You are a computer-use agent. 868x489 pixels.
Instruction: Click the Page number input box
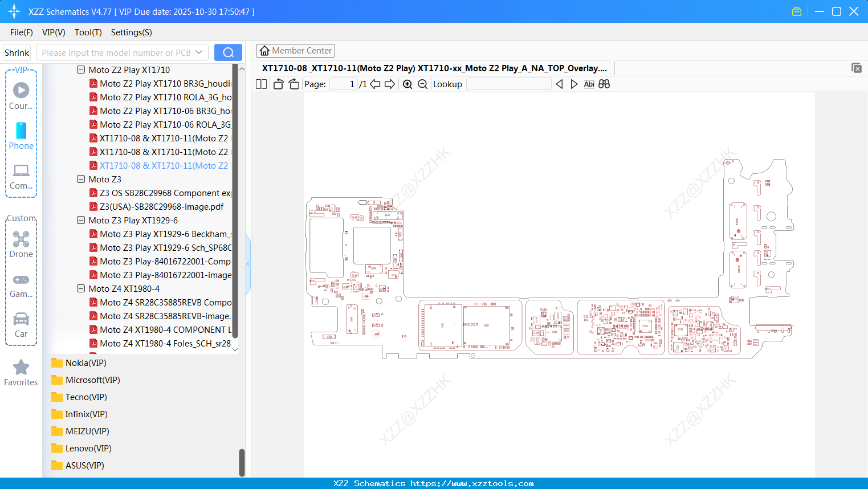point(344,84)
